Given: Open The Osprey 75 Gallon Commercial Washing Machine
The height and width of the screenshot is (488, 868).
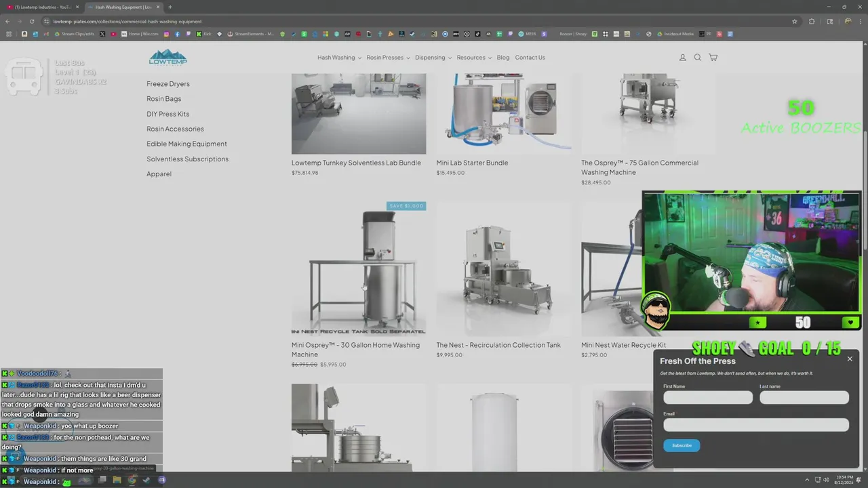Looking at the screenshot, I should tap(639, 167).
